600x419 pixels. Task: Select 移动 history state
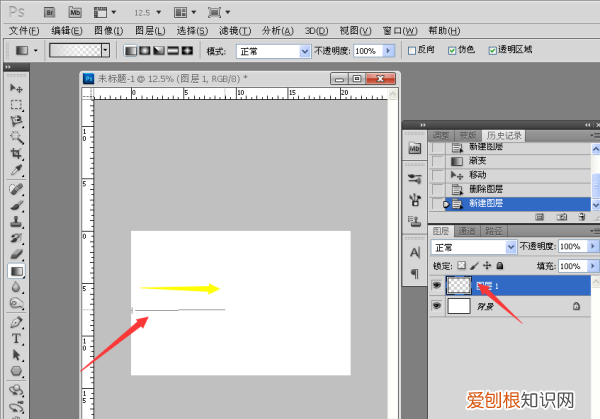tap(510, 175)
